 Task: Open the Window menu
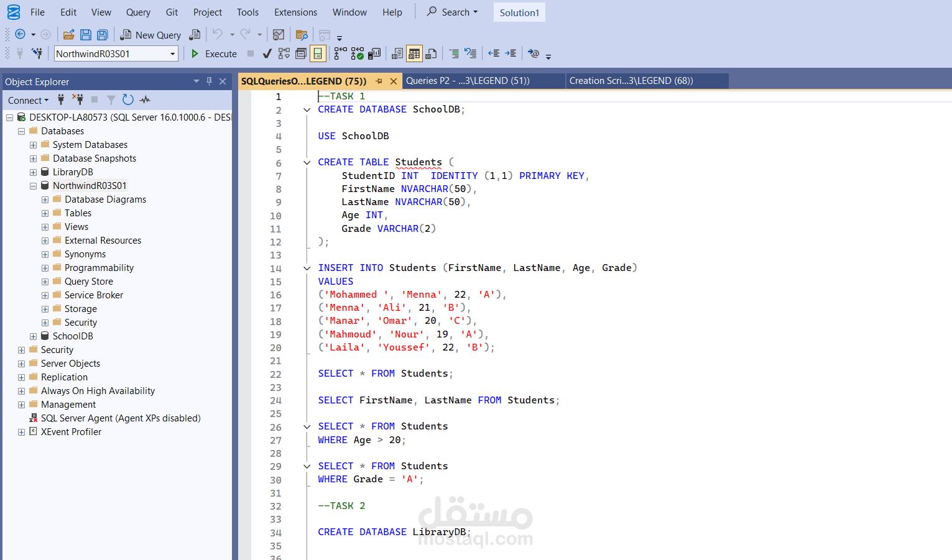[x=349, y=12]
